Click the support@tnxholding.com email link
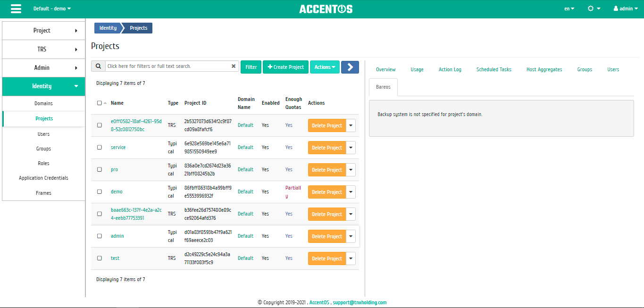This screenshot has width=644, height=308. (x=360, y=302)
